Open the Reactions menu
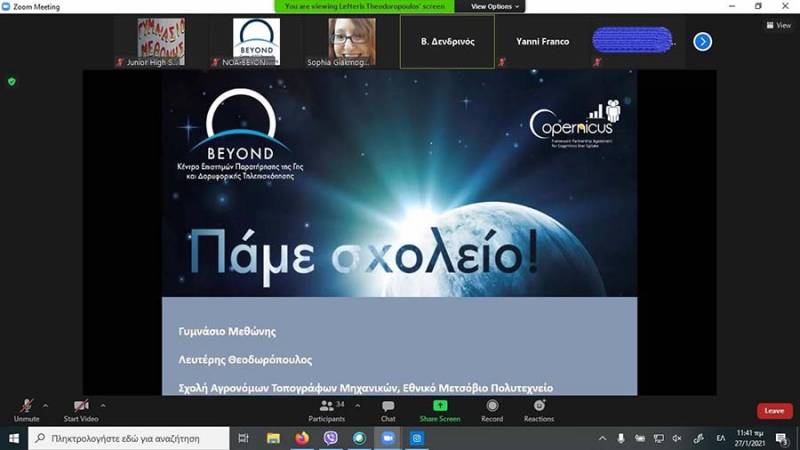The width and height of the screenshot is (800, 450). point(539,408)
